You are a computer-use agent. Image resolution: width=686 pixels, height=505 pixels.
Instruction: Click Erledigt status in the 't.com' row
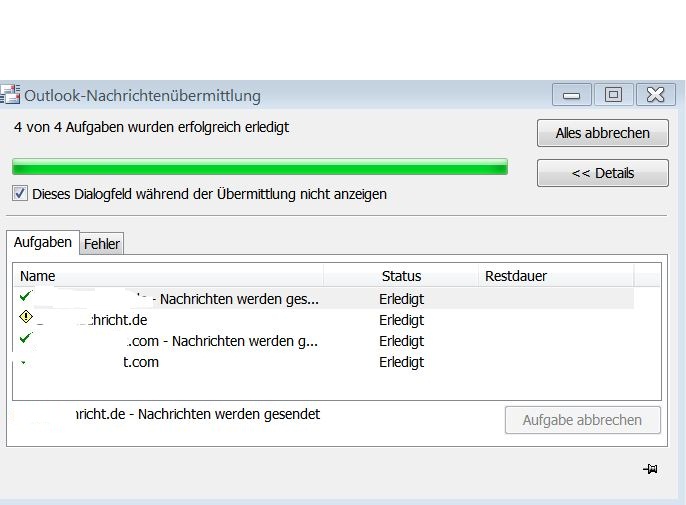[401, 362]
